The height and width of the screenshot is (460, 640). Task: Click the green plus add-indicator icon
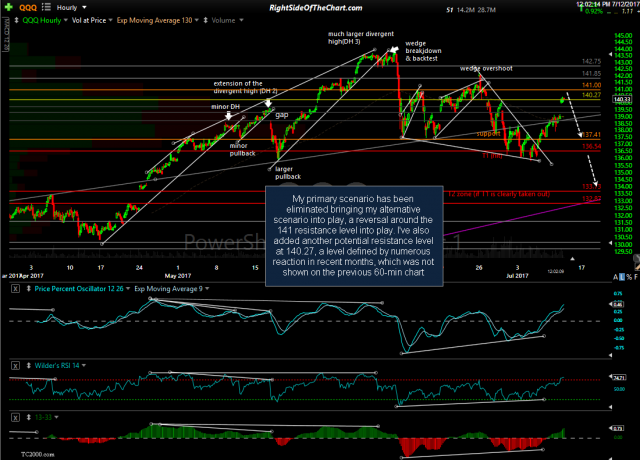click(x=8, y=7)
